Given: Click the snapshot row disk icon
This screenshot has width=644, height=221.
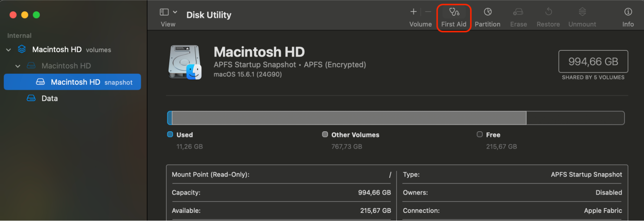Looking at the screenshot, I should tap(40, 82).
